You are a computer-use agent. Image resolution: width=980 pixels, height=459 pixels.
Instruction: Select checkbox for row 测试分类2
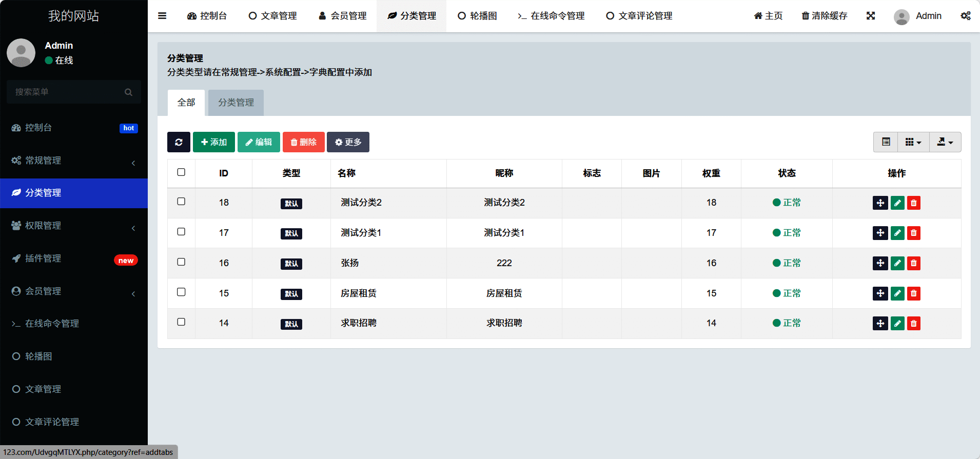(x=181, y=202)
